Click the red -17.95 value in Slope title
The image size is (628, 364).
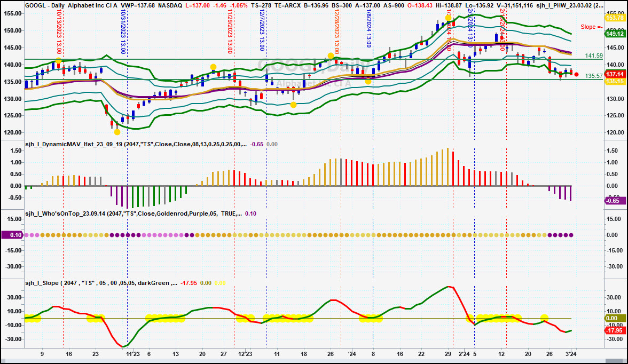(x=189, y=283)
